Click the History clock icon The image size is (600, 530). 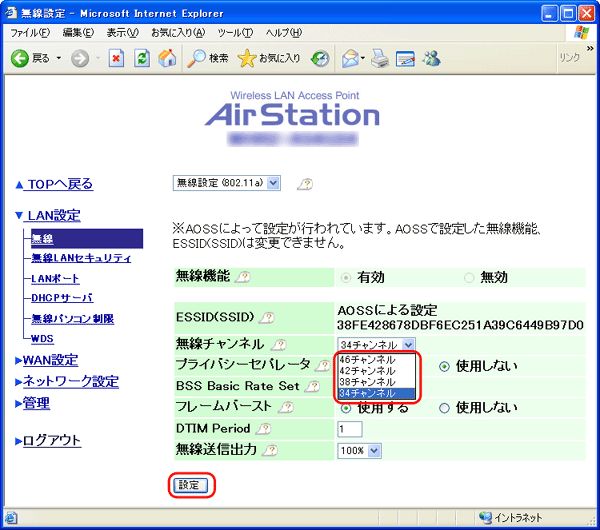pyautogui.click(x=320, y=59)
